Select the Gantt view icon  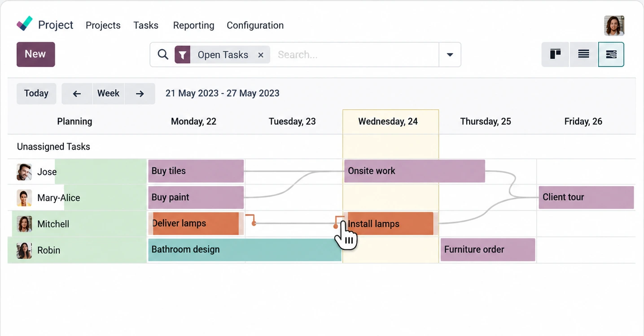click(x=611, y=54)
